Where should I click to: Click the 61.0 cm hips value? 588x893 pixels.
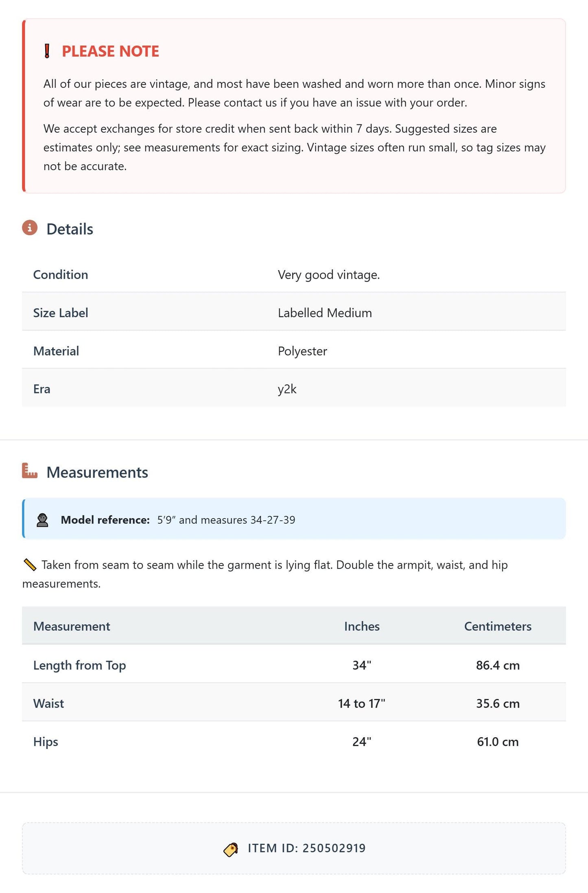pos(498,742)
